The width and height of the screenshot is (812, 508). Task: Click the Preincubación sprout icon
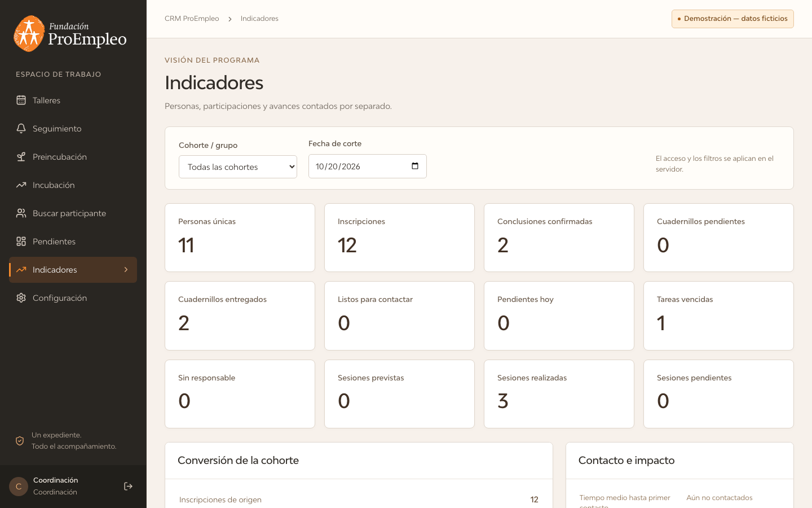tap(21, 157)
